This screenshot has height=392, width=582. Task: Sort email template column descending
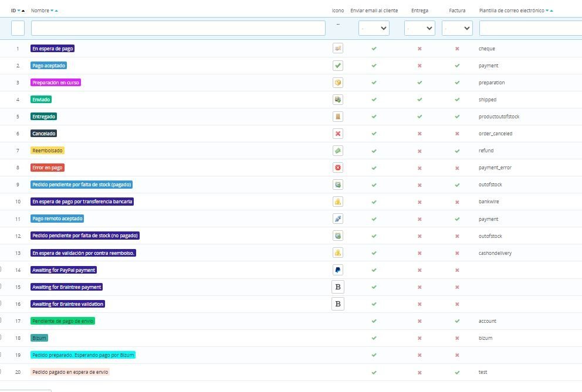pos(547,11)
